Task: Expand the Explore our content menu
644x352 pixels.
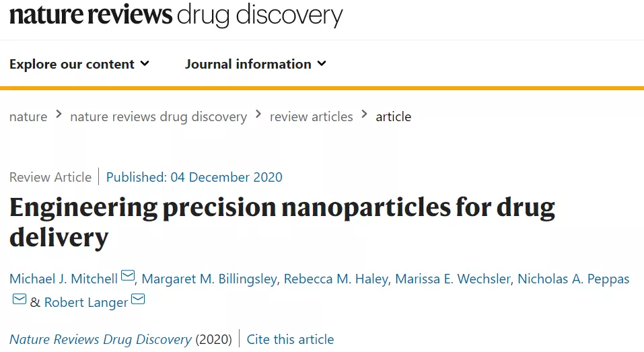Action: click(72, 64)
